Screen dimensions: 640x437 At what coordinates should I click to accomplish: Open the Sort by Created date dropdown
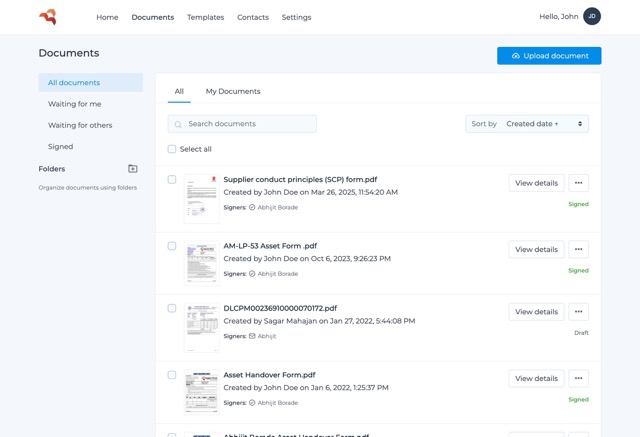point(527,124)
